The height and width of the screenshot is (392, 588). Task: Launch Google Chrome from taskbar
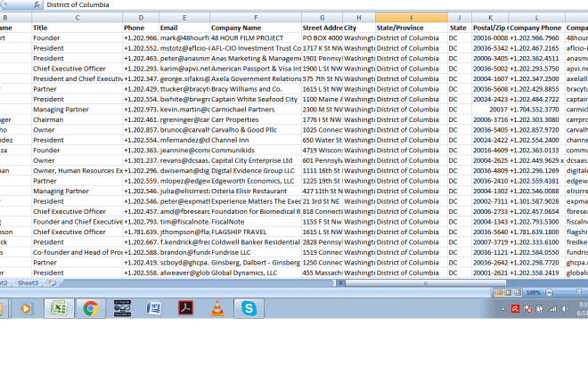(x=90, y=308)
